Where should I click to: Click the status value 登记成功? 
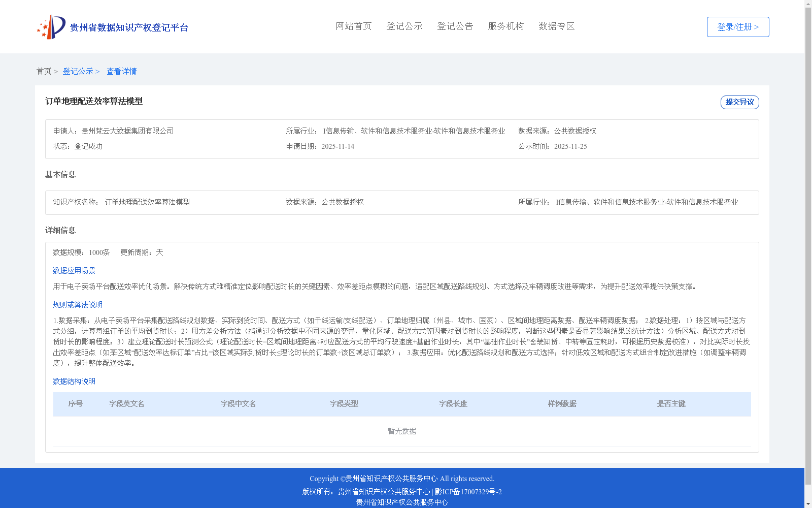coord(88,146)
